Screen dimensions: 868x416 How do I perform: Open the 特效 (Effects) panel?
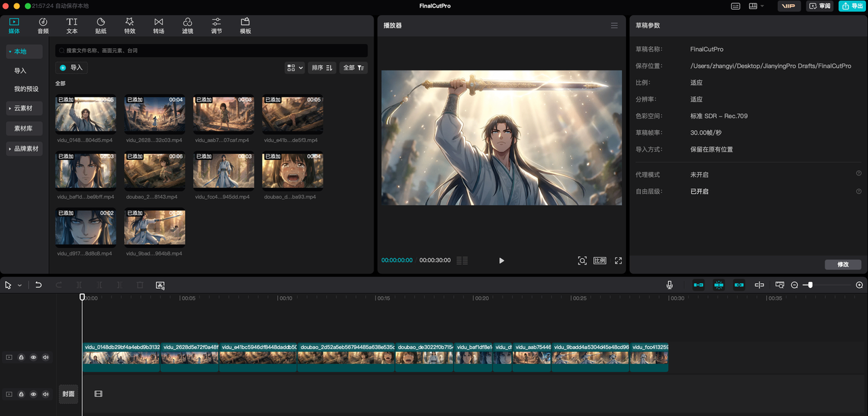point(130,26)
